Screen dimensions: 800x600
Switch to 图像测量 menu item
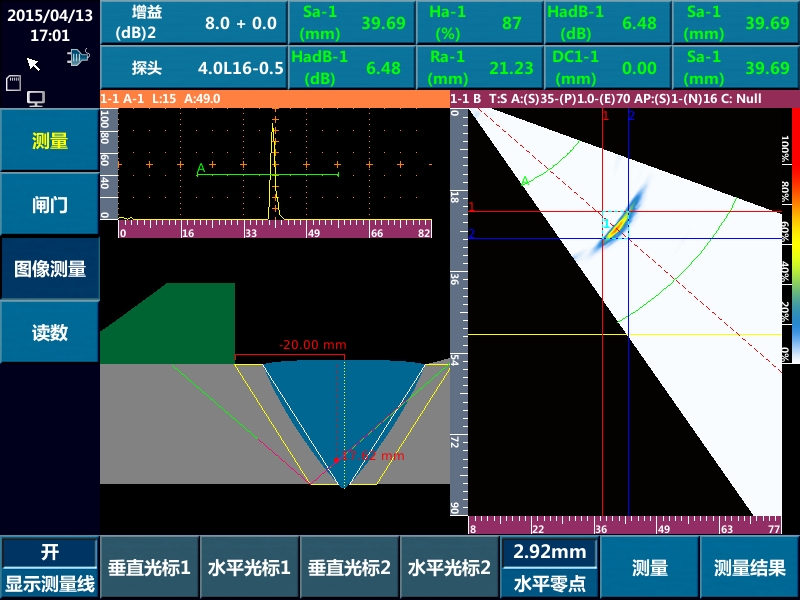49,269
